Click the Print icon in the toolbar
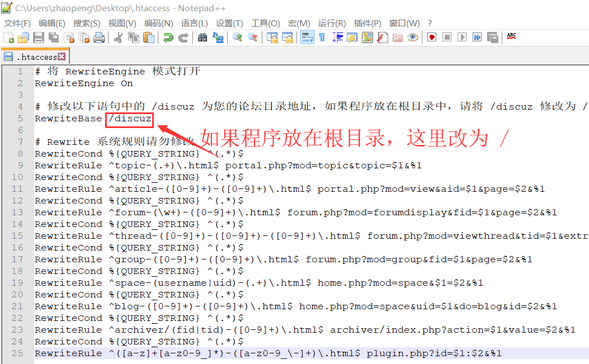589x364 pixels. [x=99, y=37]
